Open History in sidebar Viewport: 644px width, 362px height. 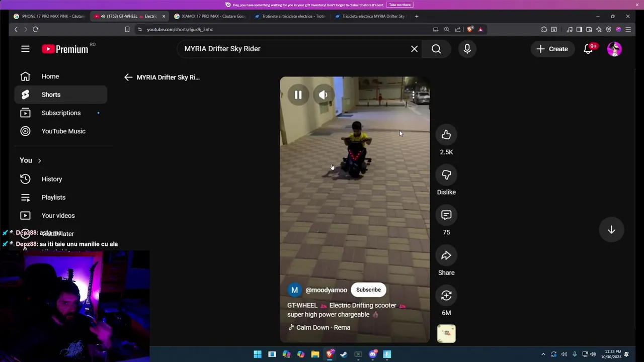point(60,179)
